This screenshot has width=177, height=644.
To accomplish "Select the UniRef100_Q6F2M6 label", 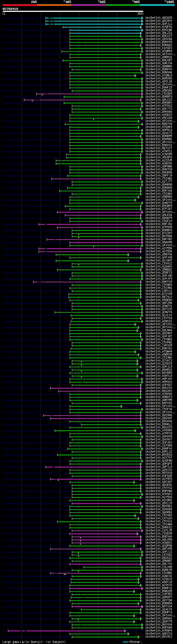I will [159, 303].
